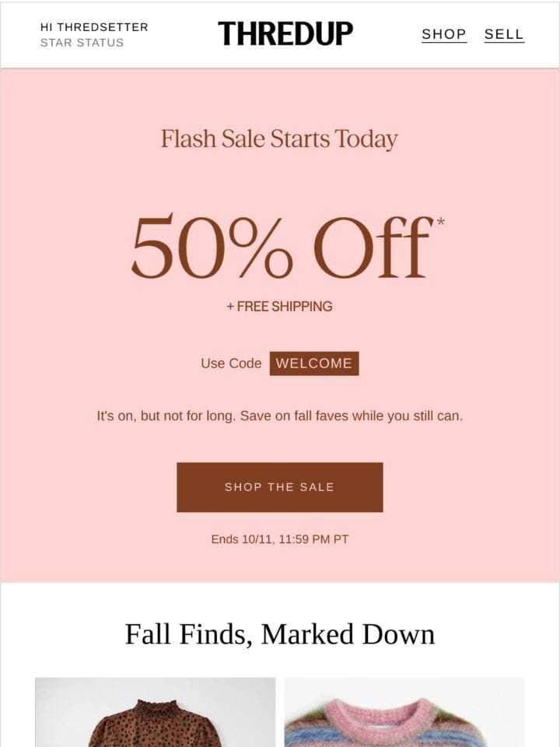Image resolution: width=560 pixels, height=747 pixels.
Task: Open the SHOP link in the header
Action: tap(444, 34)
